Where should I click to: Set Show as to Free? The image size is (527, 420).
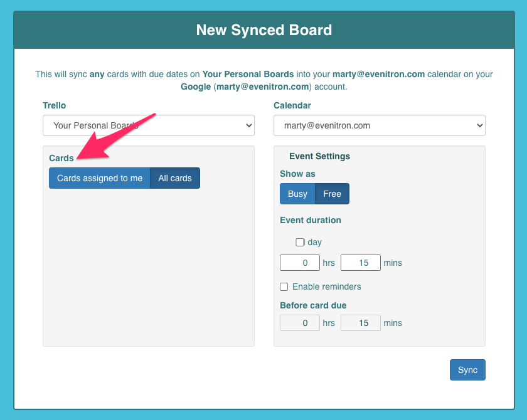(332, 194)
